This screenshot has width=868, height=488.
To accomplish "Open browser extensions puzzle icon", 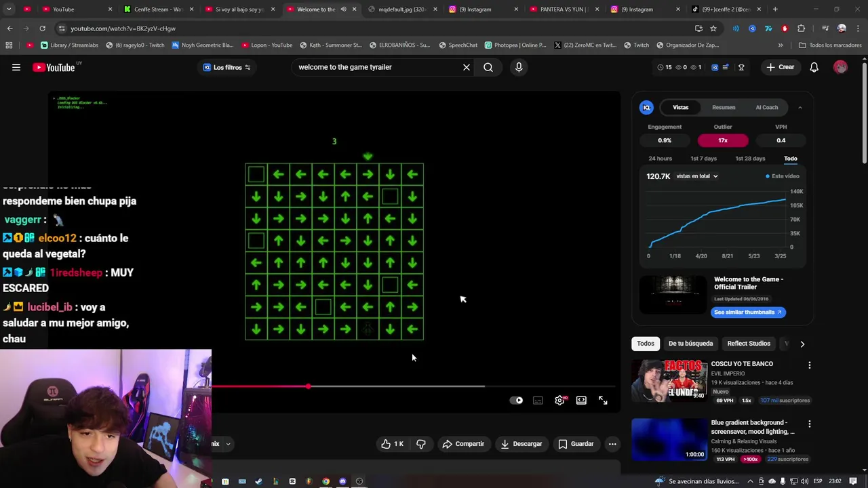I will pos(801,28).
